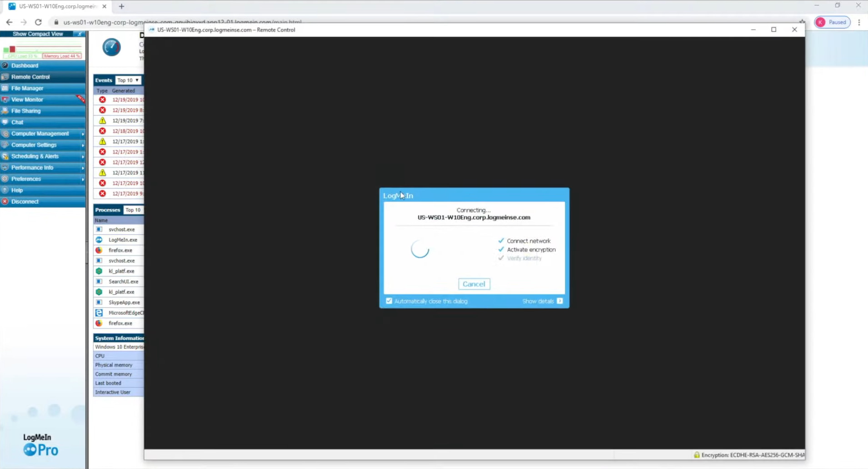Click the Memory Load 44% indicator
The width and height of the screenshot is (868, 469).
coord(62,55)
